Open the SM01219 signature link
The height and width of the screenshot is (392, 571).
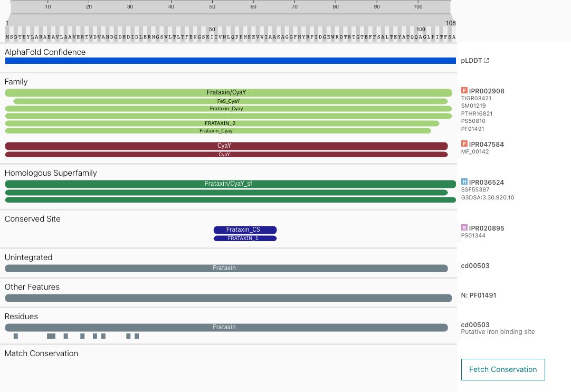[x=473, y=106]
